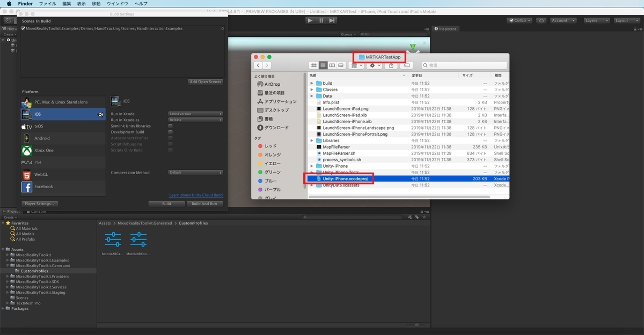Open the Collab dropdown

521,20
